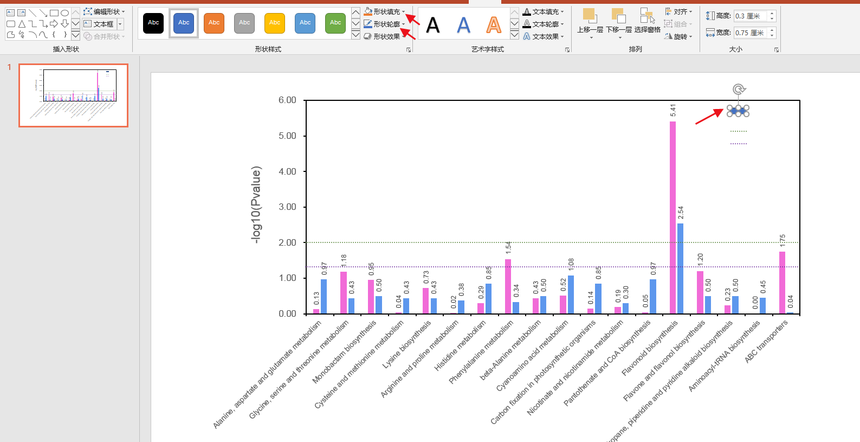Open 选择窗格 (Selection Pane)

pos(647,22)
